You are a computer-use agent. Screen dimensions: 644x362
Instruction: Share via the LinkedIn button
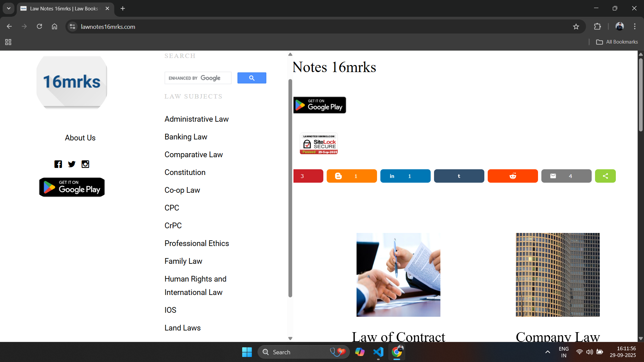click(405, 176)
